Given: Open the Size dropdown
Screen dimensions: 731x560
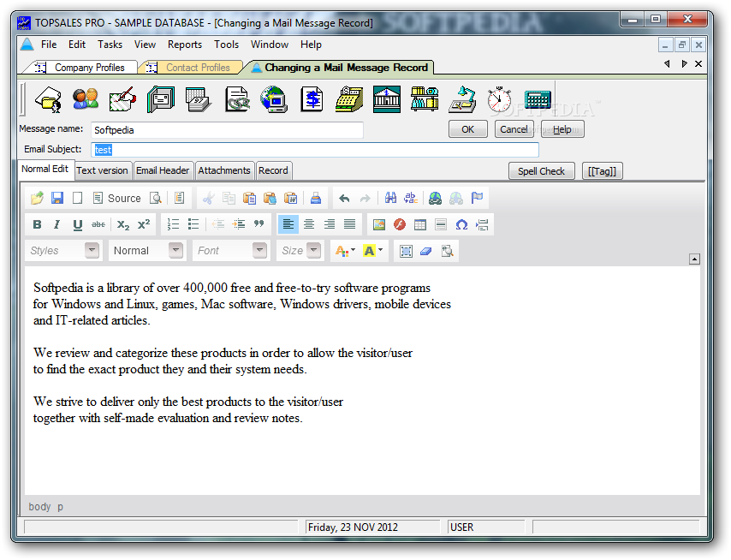Looking at the screenshot, I should pos(300,251).
